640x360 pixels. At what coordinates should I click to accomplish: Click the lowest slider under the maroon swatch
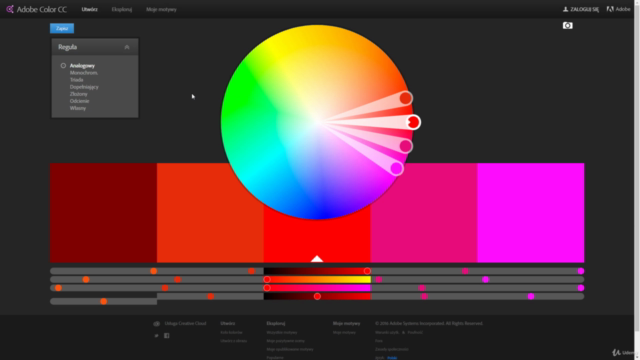pos(103,301)
